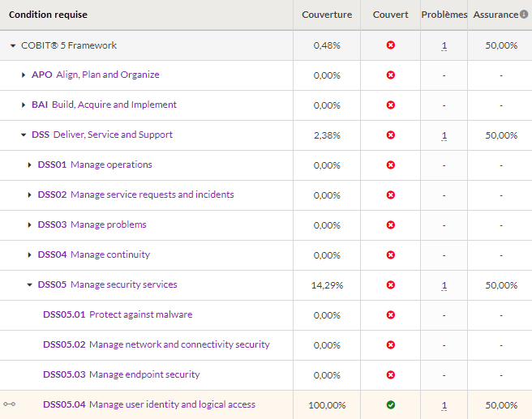Expand the DSS03 Manage problems node
Screen dimensions: 532x419
click(29, 224)
